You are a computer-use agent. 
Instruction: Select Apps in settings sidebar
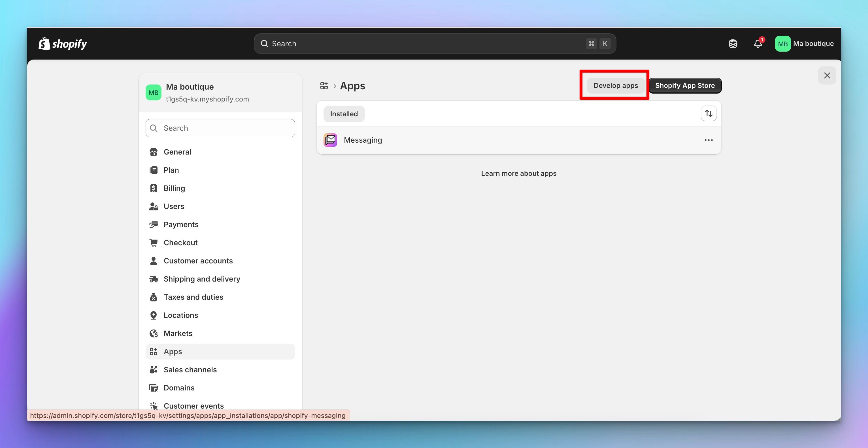pos(220,352)
